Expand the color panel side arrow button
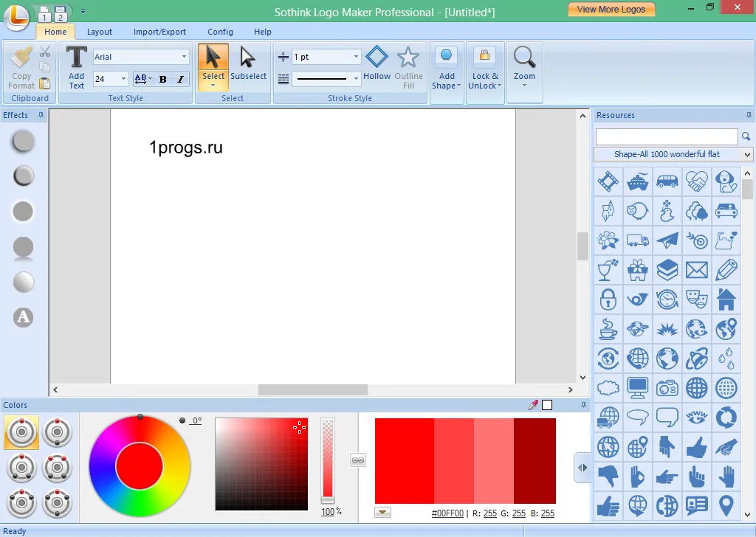This screenshot has width=756, height=537. [x=583, y=468]
